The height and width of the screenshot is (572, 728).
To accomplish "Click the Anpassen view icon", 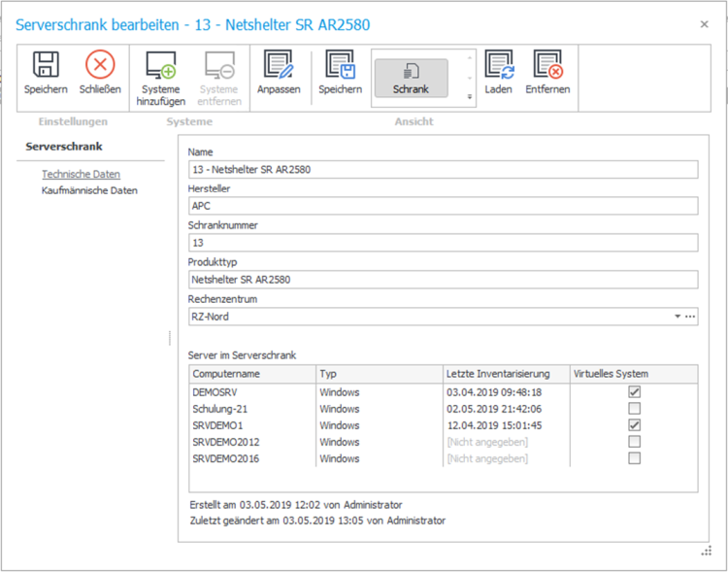I will coord(279,67).
